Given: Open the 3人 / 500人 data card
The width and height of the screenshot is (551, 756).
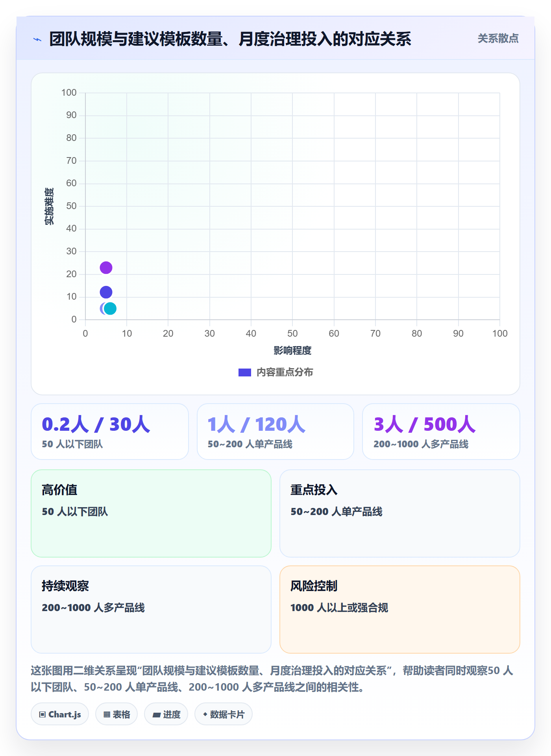Looking at the screenshot, I should [441, 432].
